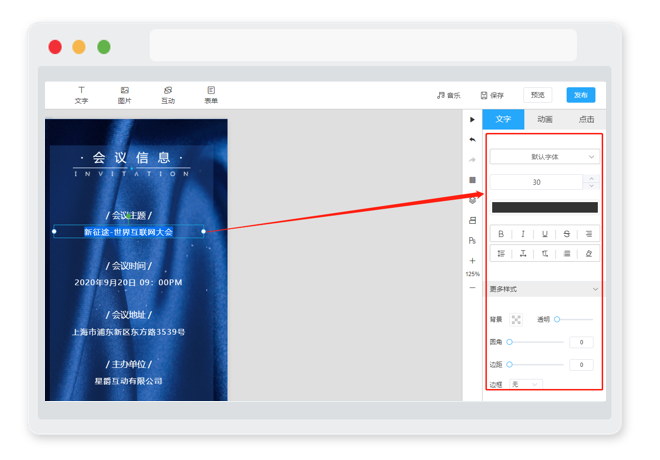Viewport: 660px width, 460px height.
Task: Open the dark text color swatch
Action: pyautogui.click(x=545, y=207)
